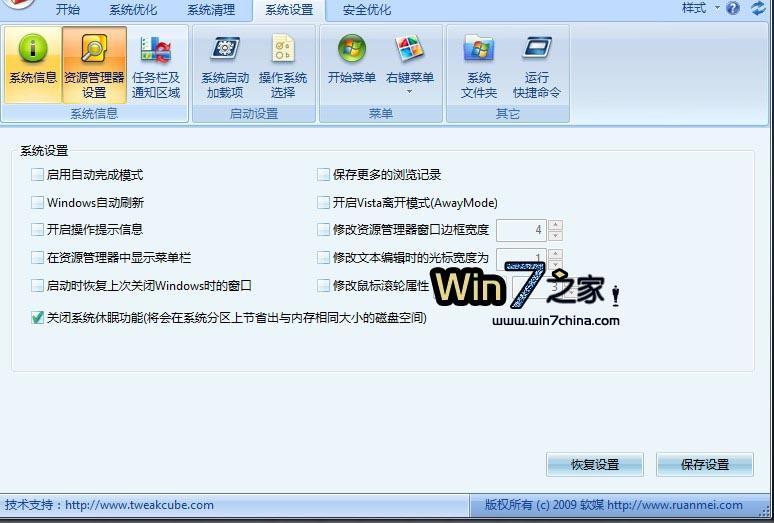The height and width of the screenshot is (523, 774).
Task: Open the www.tweakcube.com support link
Action: tap(139, 505)
